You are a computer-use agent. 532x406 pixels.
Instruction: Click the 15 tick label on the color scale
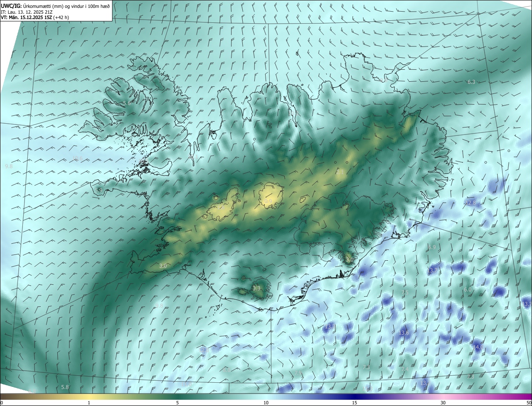pyautogui.click(x=355, y=403)
